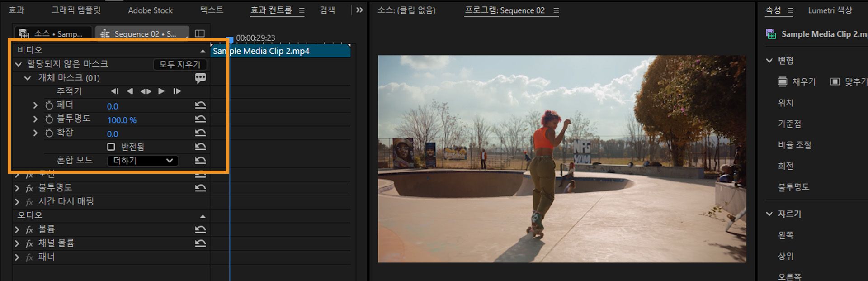Image resolution: width=868 pixels, height=281 pixels.
Task: Open the 효과 컨트롤 panel menu
Action: (302, 10)
